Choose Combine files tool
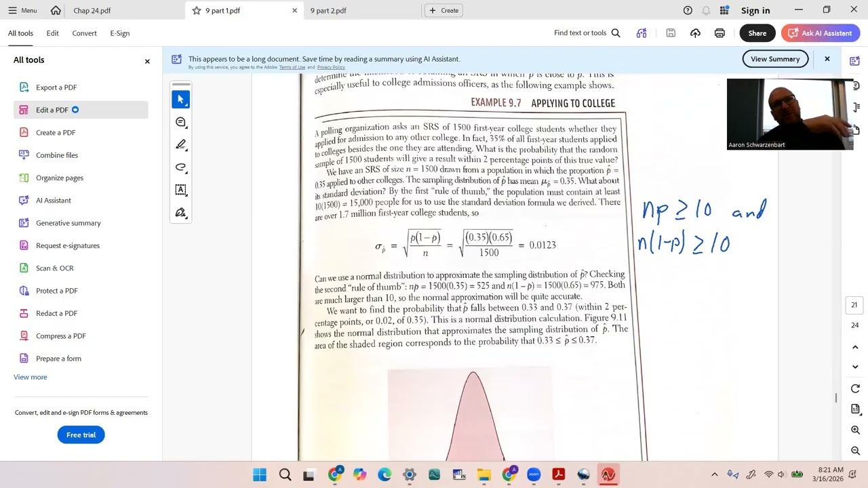Screen dimensions: 868x488 click(x=57, y=155)
